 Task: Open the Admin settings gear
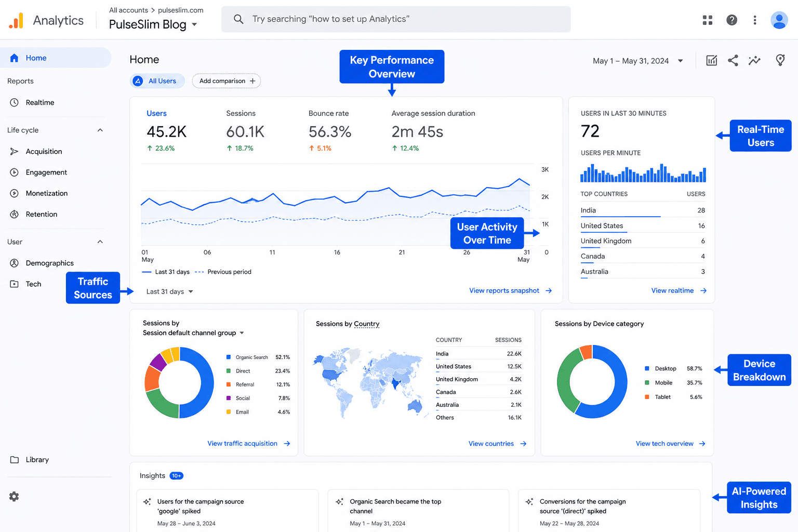pyautogui.click(x=14, y=497)
